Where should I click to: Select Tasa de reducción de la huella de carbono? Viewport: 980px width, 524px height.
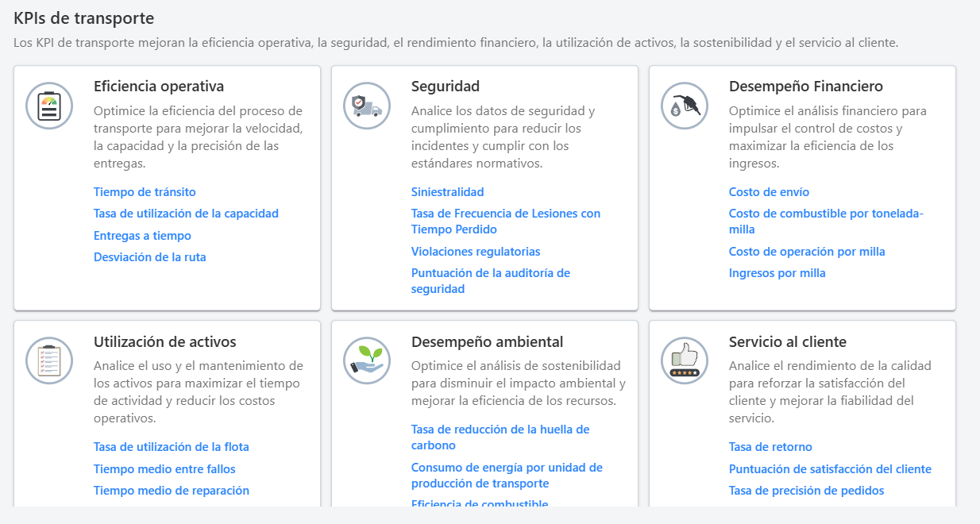500,437
